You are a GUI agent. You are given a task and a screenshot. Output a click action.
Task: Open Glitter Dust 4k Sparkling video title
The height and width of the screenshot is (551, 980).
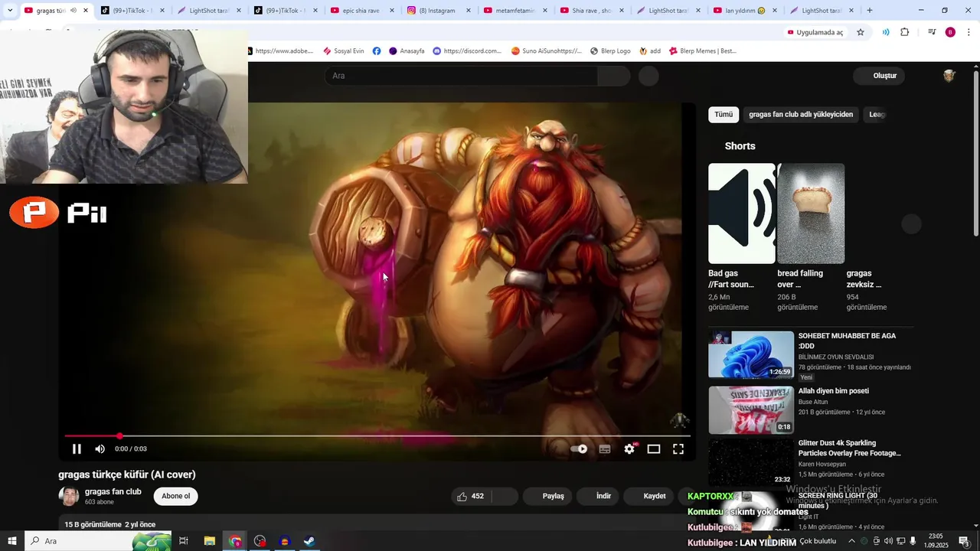pyautogui.click(x=850, y=448)
